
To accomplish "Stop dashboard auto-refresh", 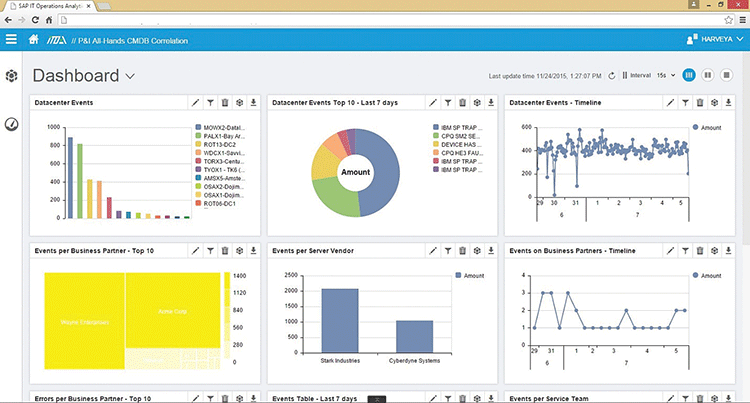I will [727, 75].
